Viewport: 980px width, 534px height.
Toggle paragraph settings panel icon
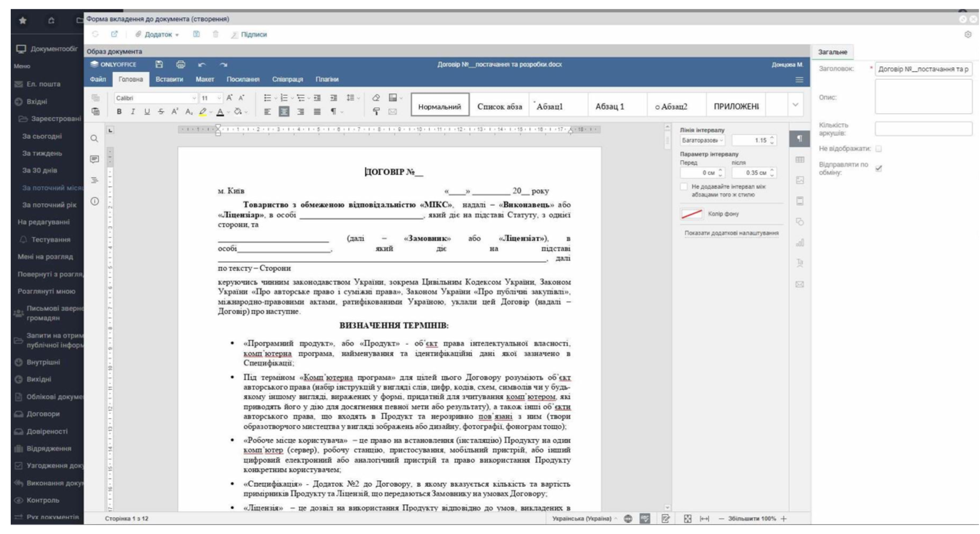coord(800,138)
